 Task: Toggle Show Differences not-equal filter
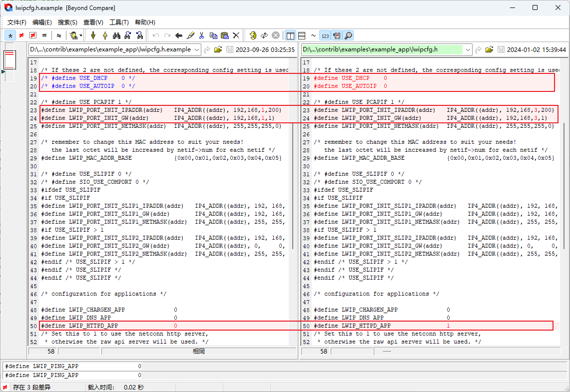[21, 35]
